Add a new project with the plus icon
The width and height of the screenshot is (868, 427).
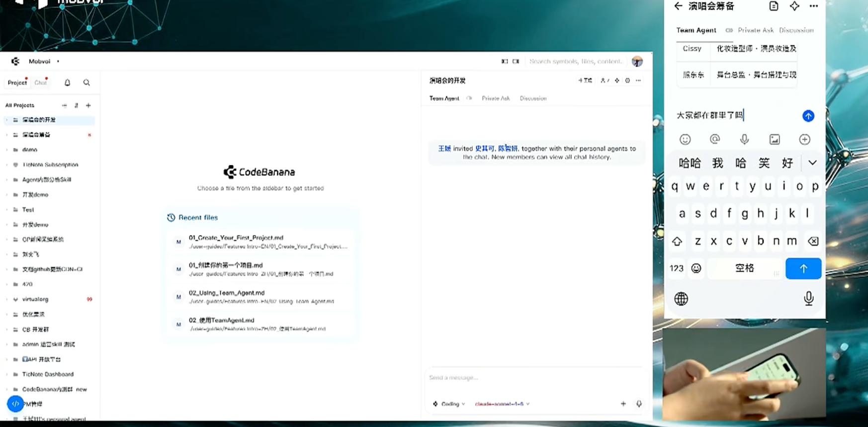click(88, 106)
